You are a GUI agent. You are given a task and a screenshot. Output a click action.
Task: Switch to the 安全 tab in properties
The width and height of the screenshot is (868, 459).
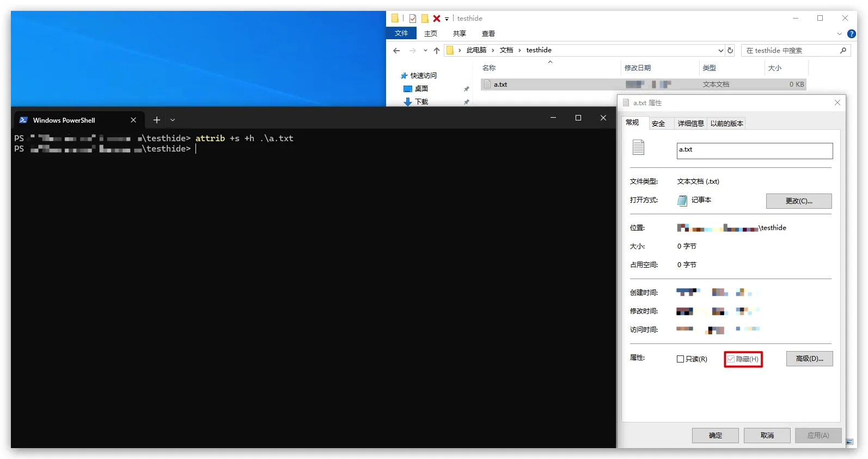pos(658,124)
